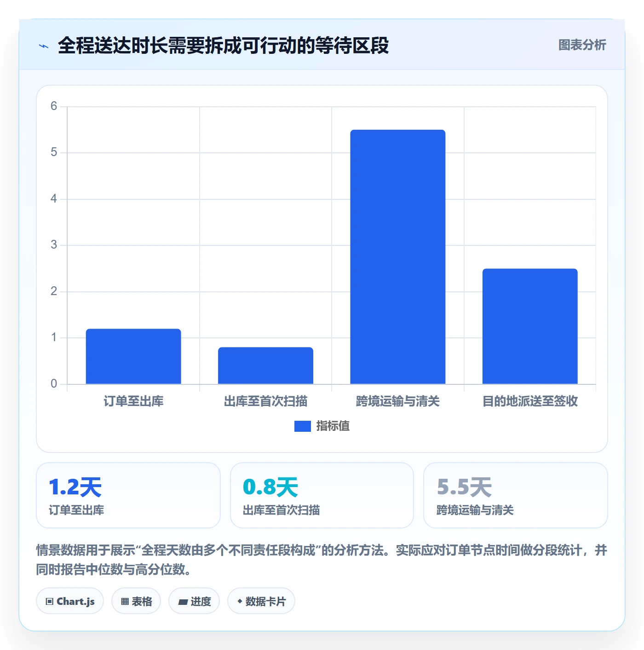Click the Chart.js tag chip
Viewport: 644px width, 650px height.
click(70, 601)
